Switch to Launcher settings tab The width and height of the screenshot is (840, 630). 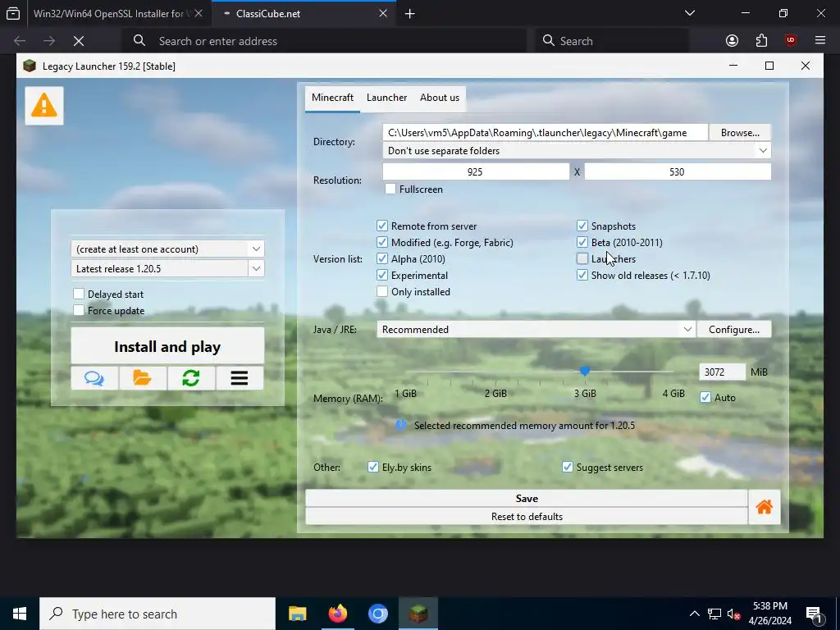coord(387,98)
